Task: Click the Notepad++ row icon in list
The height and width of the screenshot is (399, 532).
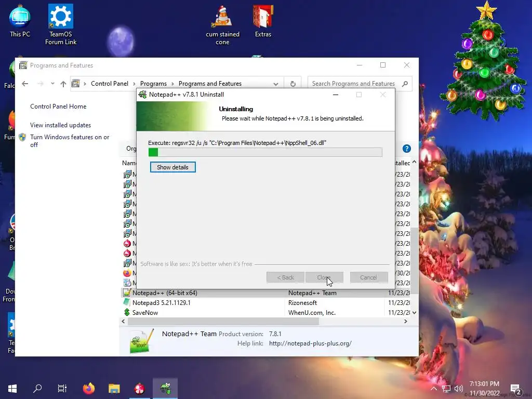Action: (x=127, y=293)
